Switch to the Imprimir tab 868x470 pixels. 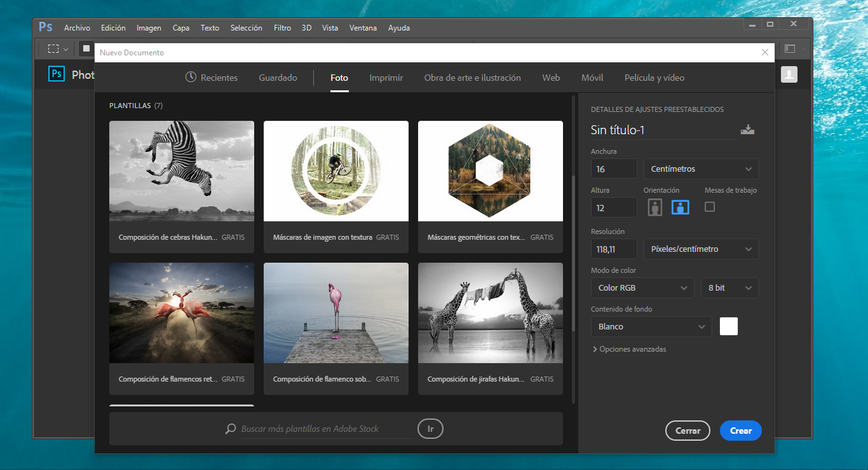386,78
